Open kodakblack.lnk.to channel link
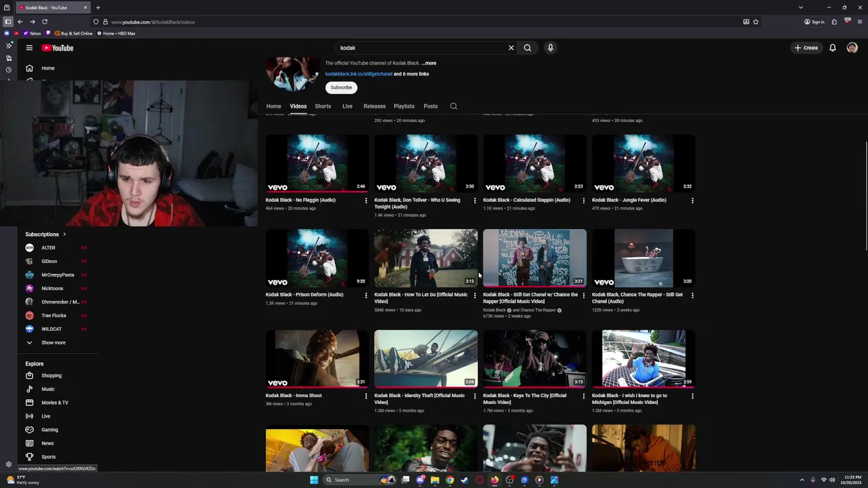This screenshot has width=868, height=488. tap(359, 74)
